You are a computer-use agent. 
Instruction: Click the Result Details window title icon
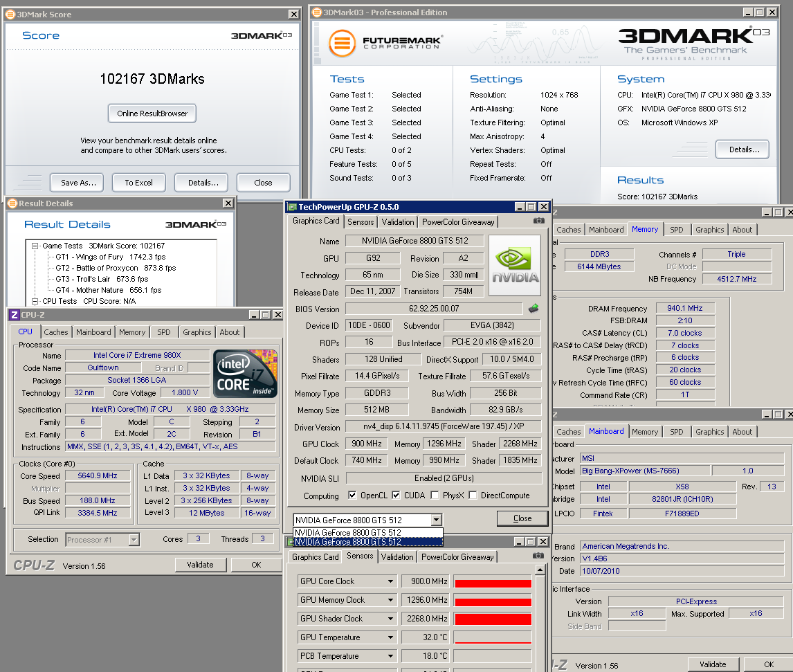(12, 203)
